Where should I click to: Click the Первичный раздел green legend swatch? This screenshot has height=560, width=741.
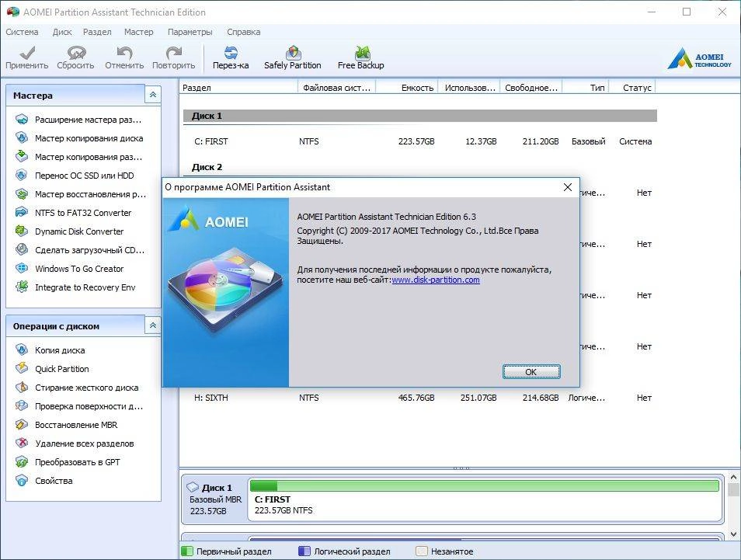click(187, 551)
